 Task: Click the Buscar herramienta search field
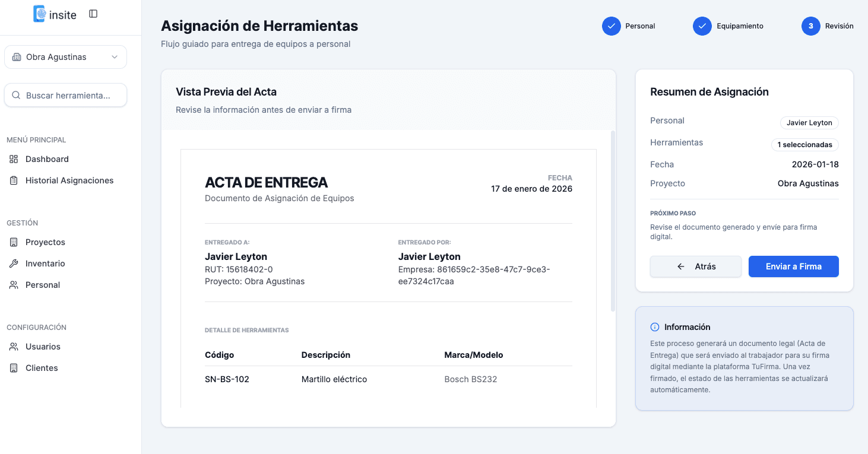coord(65,95)
